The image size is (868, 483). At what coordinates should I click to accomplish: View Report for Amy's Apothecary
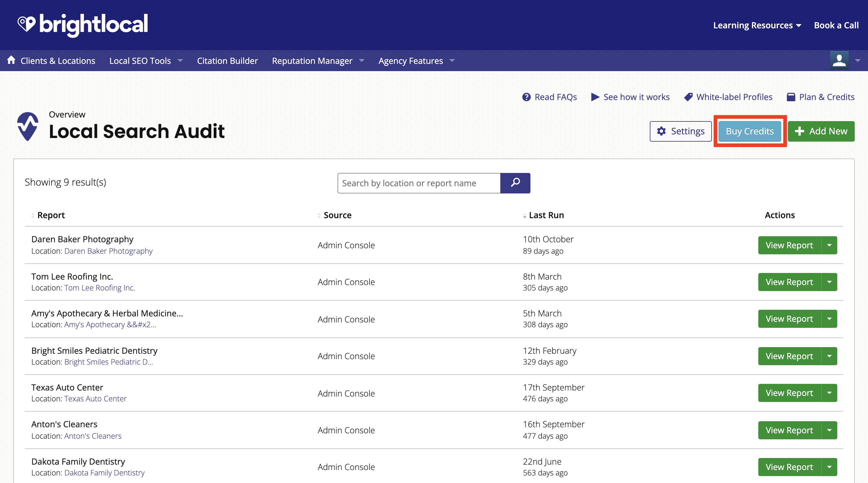(x=789, y=318)
